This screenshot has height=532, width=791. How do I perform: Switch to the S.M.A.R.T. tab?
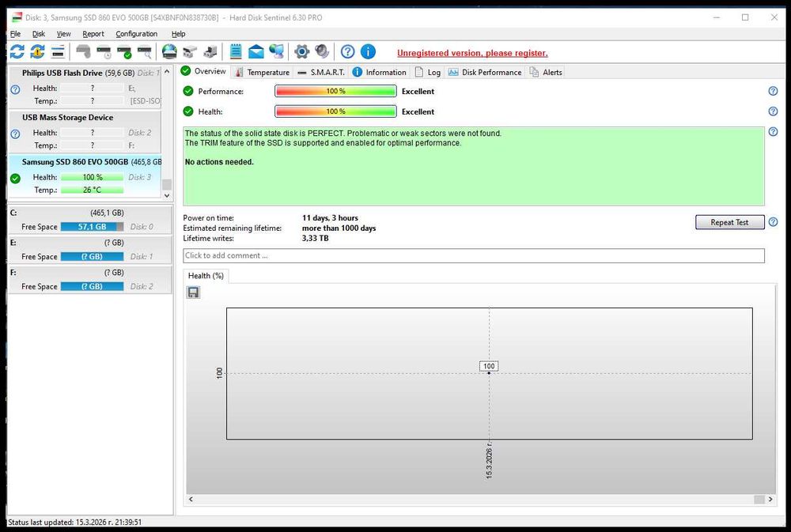click(x=321, y=72)
